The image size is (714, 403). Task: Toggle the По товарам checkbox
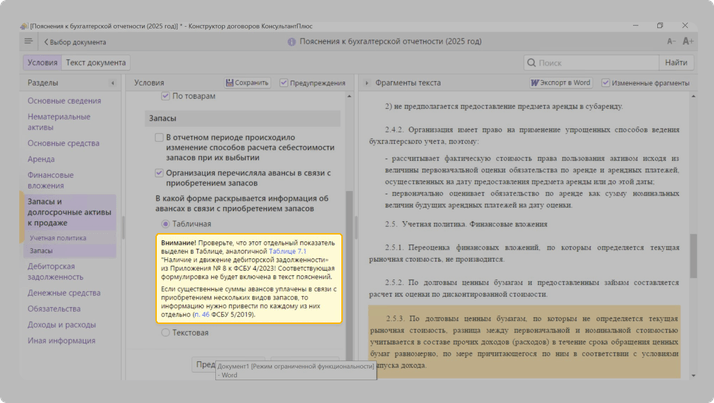pos(165,96)
